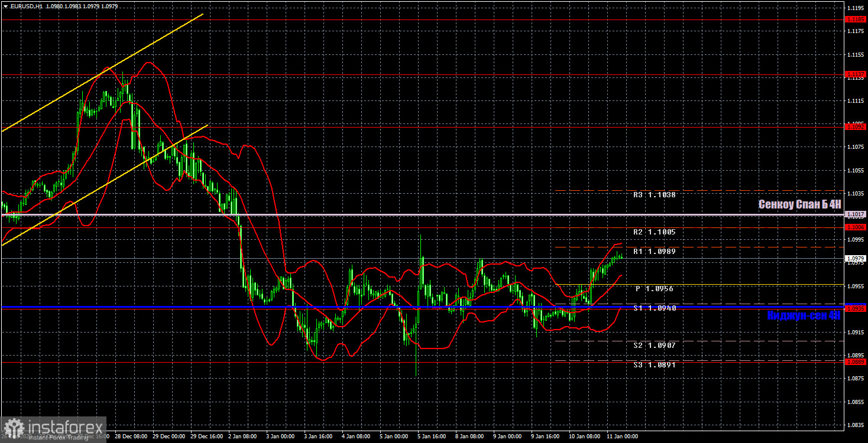Click the '5 Jan 16:00' time axis label
Viewport: 868px width, 443px height.
[431, 437]
